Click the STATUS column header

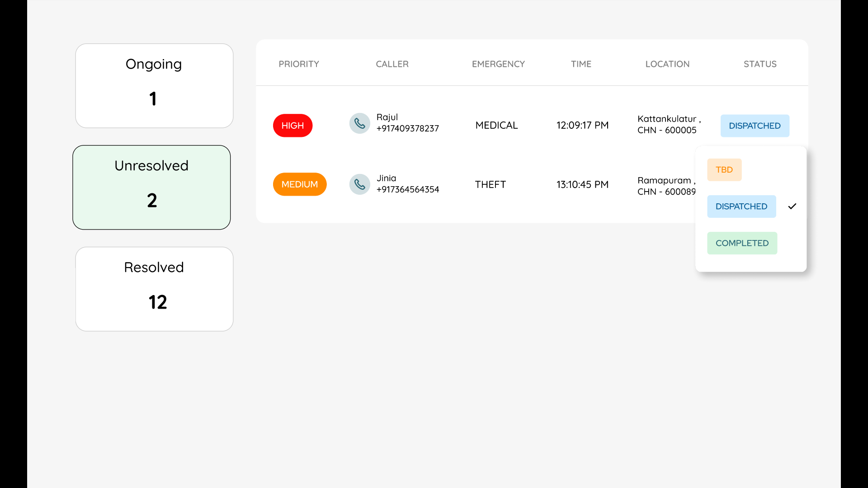click(759, 64)
